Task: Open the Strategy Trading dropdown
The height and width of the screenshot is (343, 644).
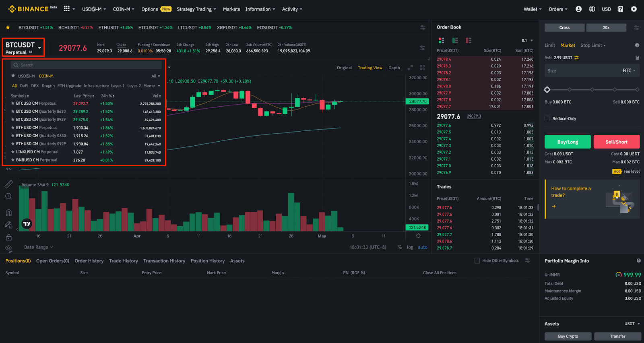Action: click(x=196, y=9)
